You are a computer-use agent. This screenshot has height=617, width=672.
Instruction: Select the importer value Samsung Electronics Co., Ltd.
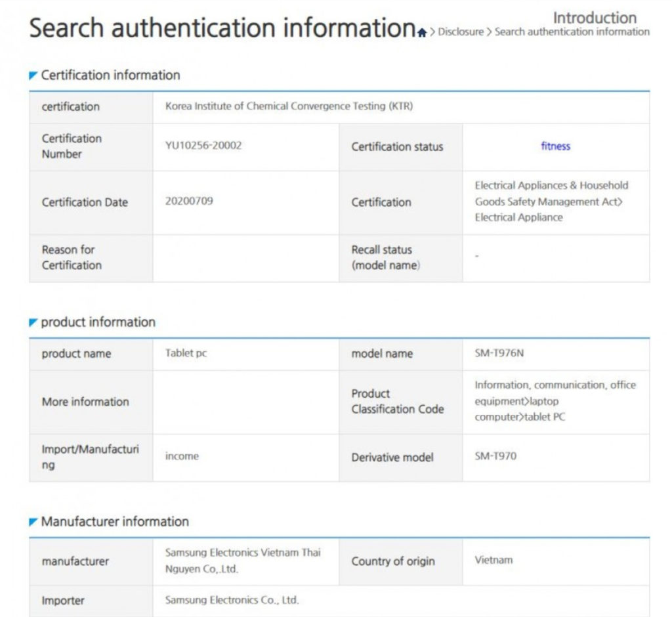tap(232, 600)
